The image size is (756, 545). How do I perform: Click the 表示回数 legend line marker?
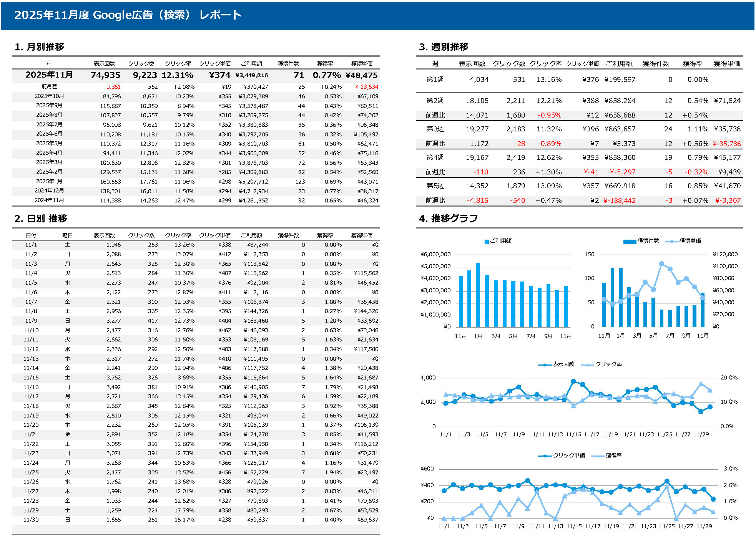coord(545,364)
